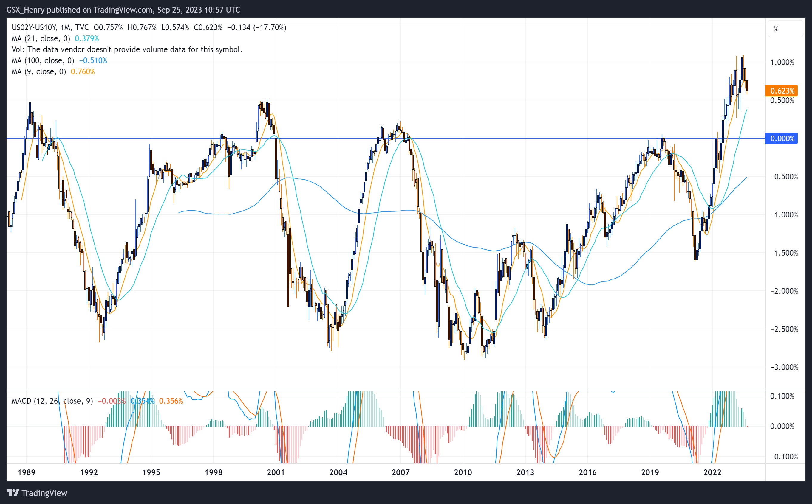Click the blue 0.000% horizontal line label
This screenshot has height=504, width=812.
click(x=781, y=138)
